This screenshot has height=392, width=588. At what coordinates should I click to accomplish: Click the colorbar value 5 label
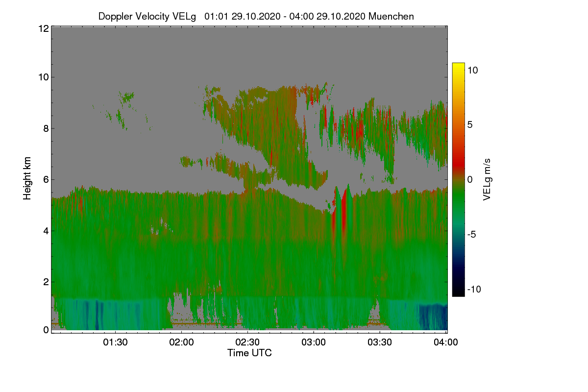(469, 124)
